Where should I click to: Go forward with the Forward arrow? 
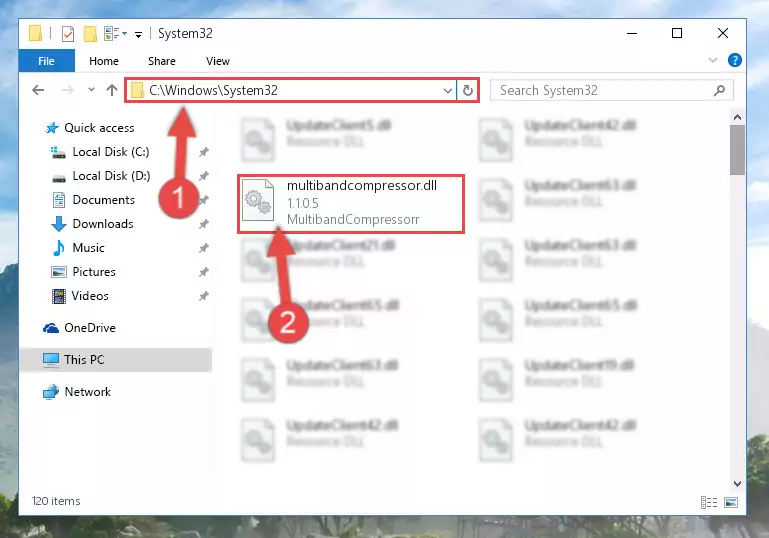point(68,90)
